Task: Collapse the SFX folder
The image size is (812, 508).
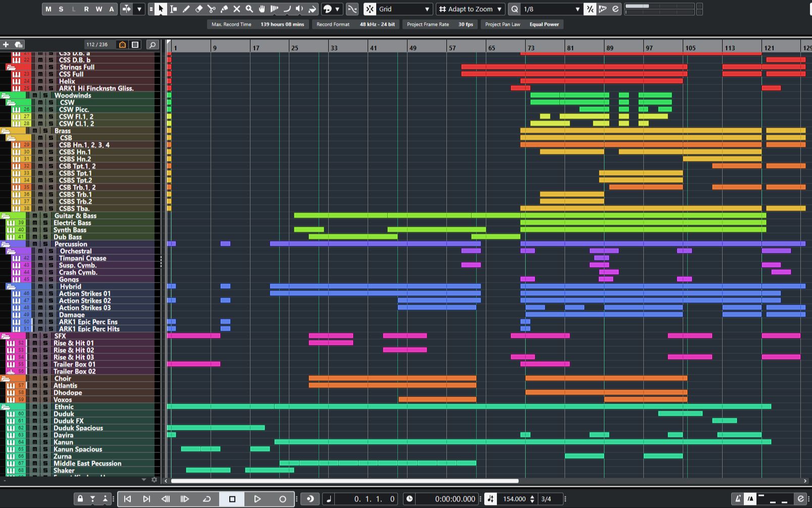Action: (x=6, y=336)
